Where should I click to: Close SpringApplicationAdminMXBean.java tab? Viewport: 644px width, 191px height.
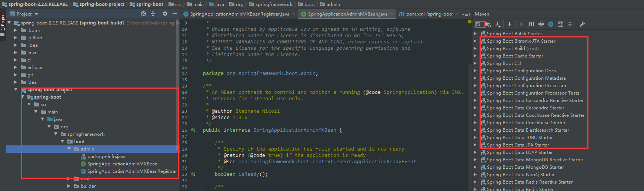(392, 14)
